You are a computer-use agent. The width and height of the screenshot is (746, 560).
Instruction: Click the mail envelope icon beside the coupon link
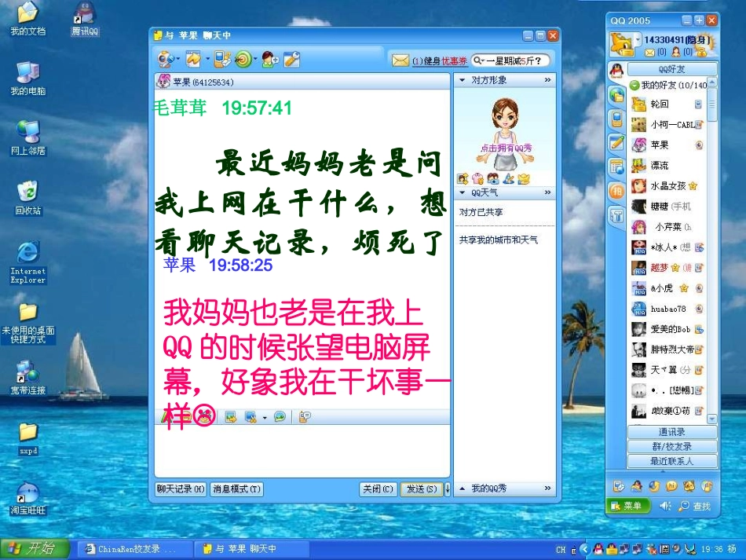(x=400, y=60)
